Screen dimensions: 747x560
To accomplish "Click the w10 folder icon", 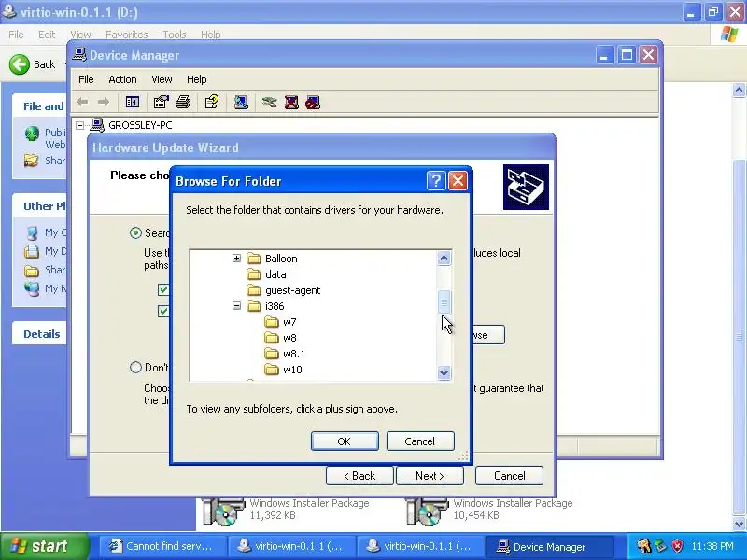I will (272, 370).
